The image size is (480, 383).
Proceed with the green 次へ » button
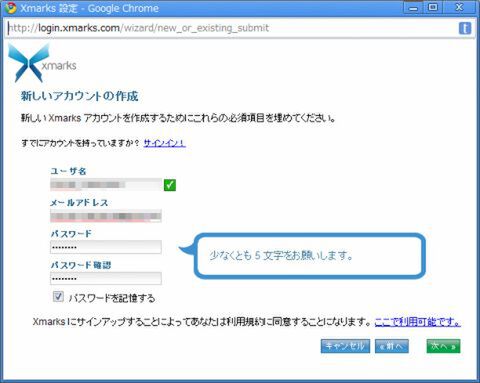click(x=443, y=346)
